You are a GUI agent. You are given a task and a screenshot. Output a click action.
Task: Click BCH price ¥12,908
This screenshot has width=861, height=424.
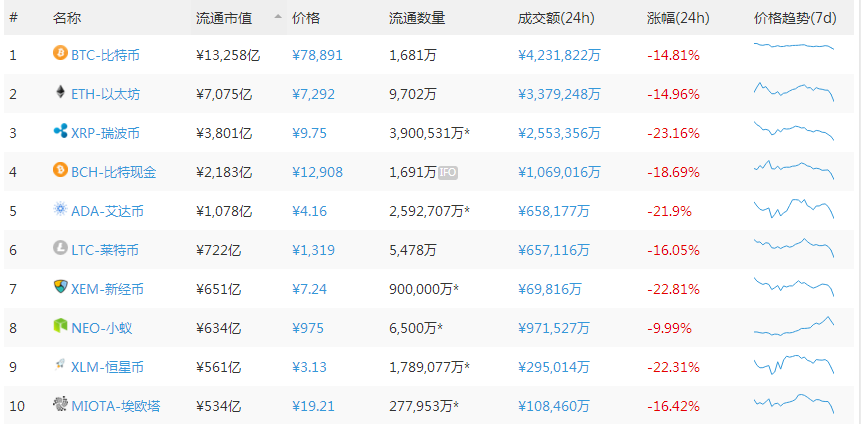pyautogui.click(x=317, y=172)
